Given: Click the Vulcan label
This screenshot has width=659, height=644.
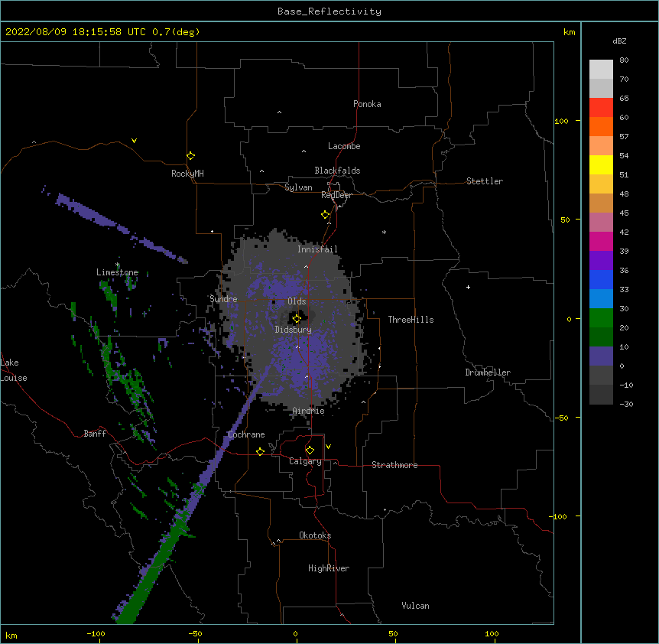Looking at the screenshot, I should click(415, 606).
